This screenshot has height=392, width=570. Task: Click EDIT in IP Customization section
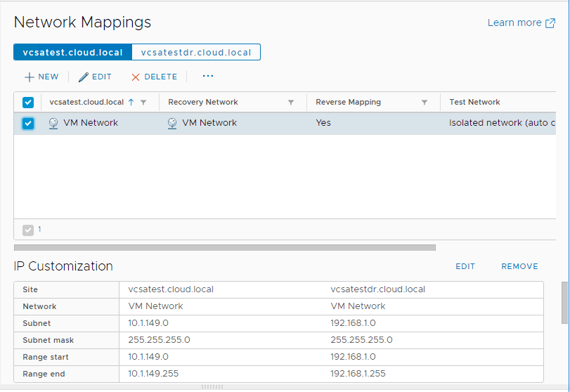tap(465, 266)
